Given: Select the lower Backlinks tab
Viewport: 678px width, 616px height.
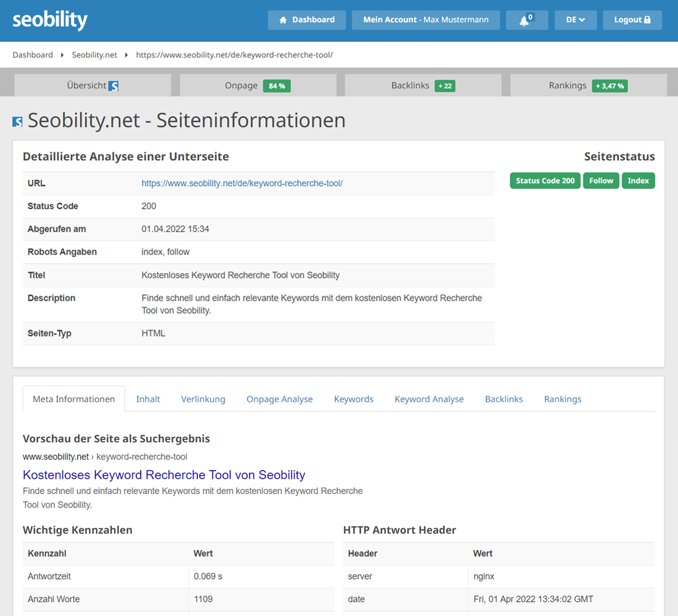Looking at the screenshot, I should click(504, 399).
